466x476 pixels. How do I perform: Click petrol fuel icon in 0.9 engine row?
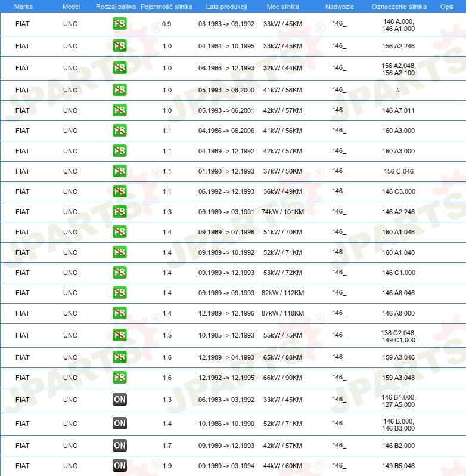click(119, 24)
